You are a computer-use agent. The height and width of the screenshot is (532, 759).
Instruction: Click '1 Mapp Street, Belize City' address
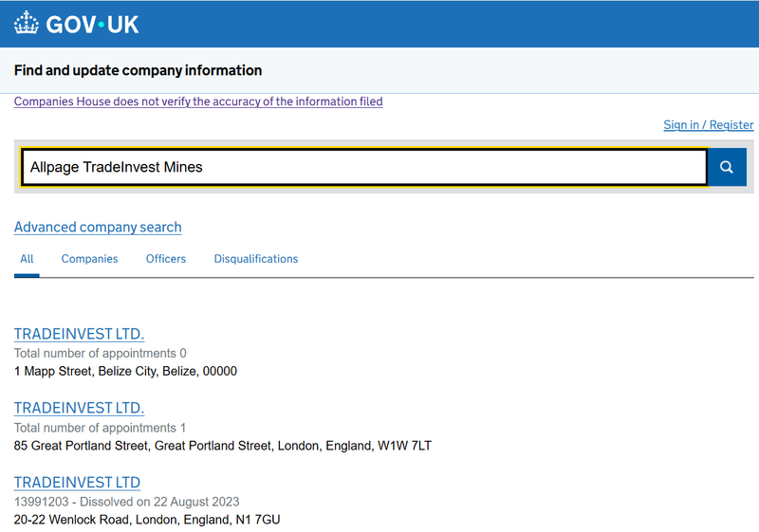(x=125, y=372)
